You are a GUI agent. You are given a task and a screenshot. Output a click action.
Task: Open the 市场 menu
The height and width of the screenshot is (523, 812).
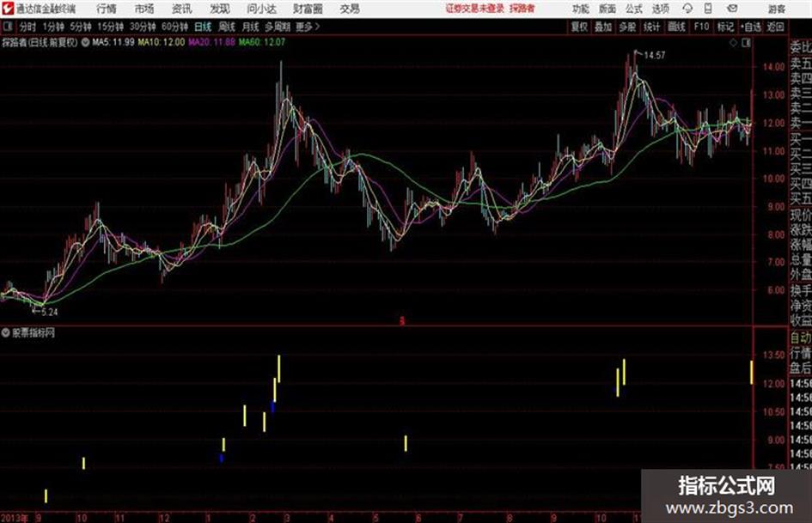[144, 9]
